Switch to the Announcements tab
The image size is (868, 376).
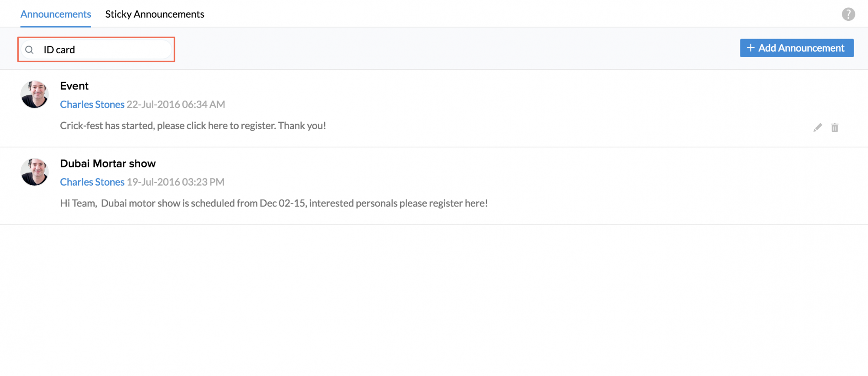[56, 14]
